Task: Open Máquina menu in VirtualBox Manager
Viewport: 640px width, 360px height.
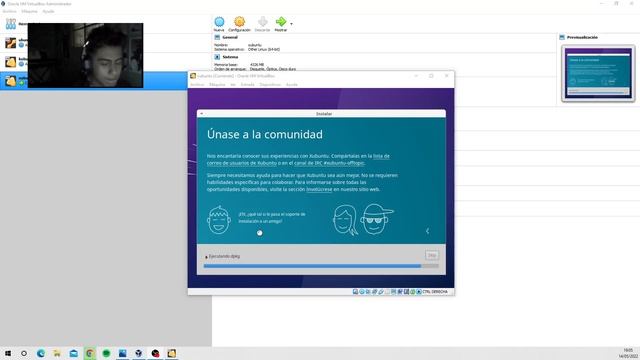Action: pos(29,11)
